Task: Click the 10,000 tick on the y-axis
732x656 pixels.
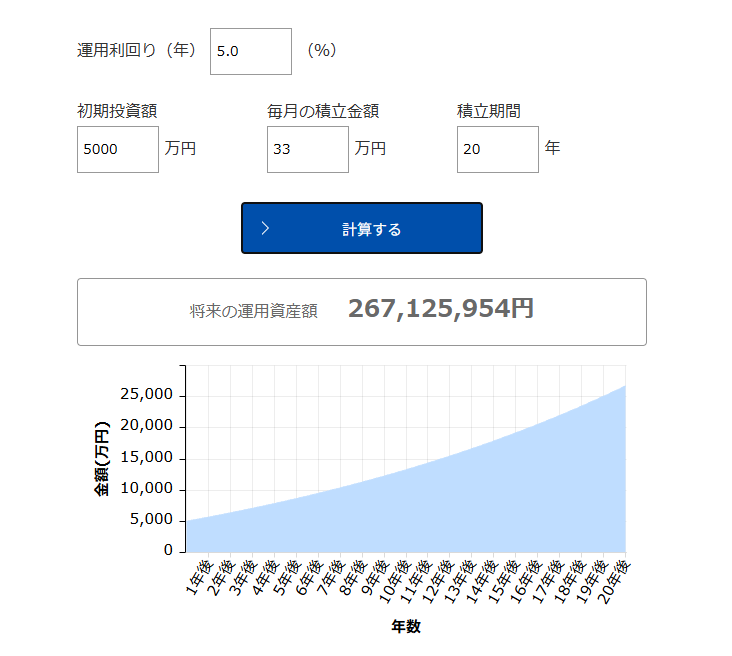Action: coord(147,489)
